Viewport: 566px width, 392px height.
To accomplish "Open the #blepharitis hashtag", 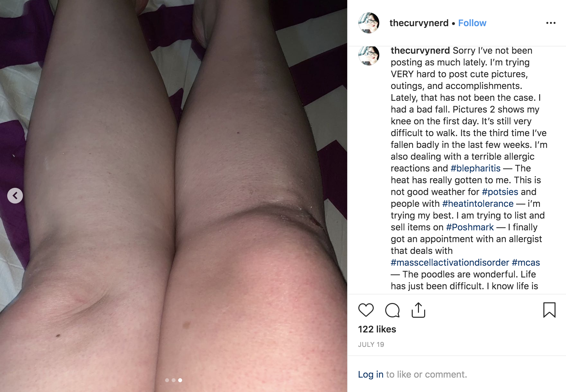I will point(475,168).
